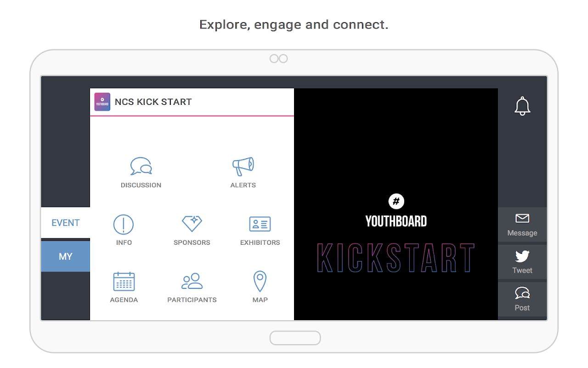Click the SPONSORS label text
This screenshot has height=368, width=588.
click(x=192, y=242)
